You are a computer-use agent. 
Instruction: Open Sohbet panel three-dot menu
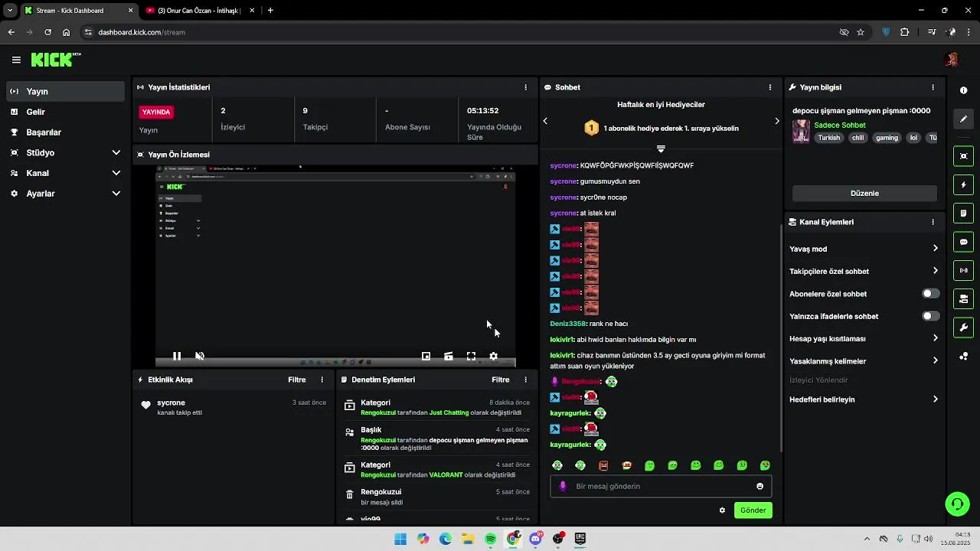tap(770, 87)
